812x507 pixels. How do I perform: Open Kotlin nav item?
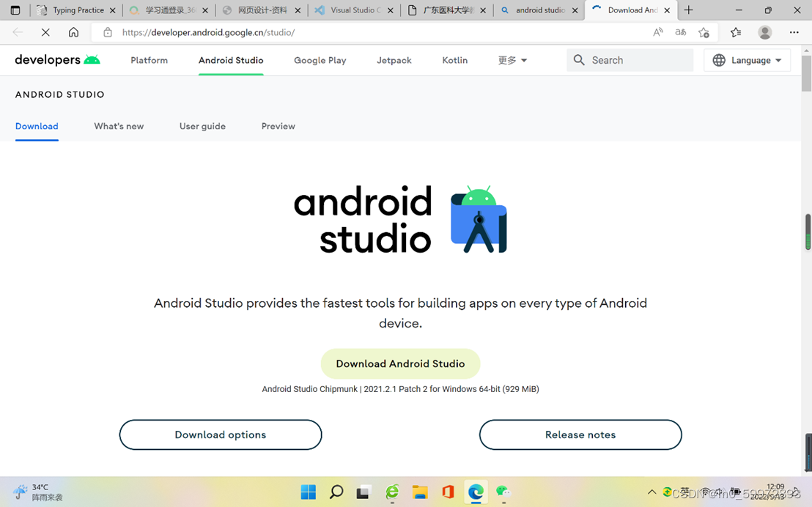tap(454, 60)
